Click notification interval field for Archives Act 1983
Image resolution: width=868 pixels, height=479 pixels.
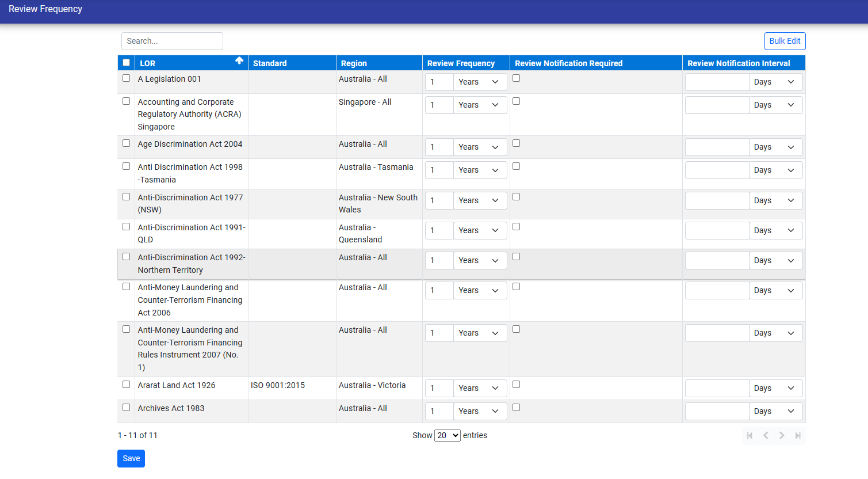[717, 412]
